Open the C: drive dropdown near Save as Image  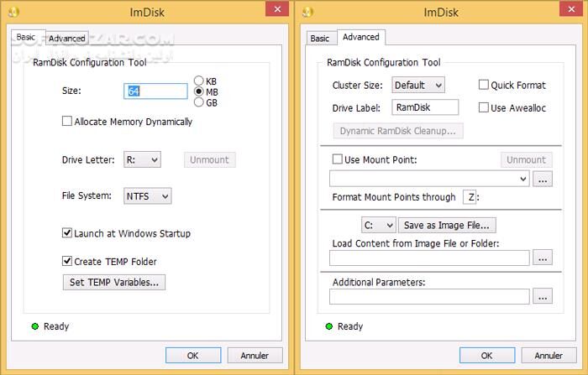click(379, 225)
